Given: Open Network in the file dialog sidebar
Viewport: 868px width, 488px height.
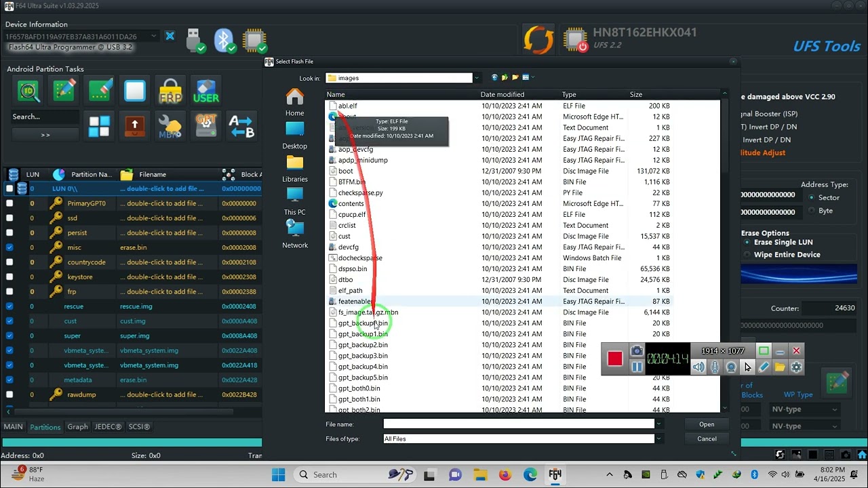Looking at the screenshot, I should tap(294, 235).
